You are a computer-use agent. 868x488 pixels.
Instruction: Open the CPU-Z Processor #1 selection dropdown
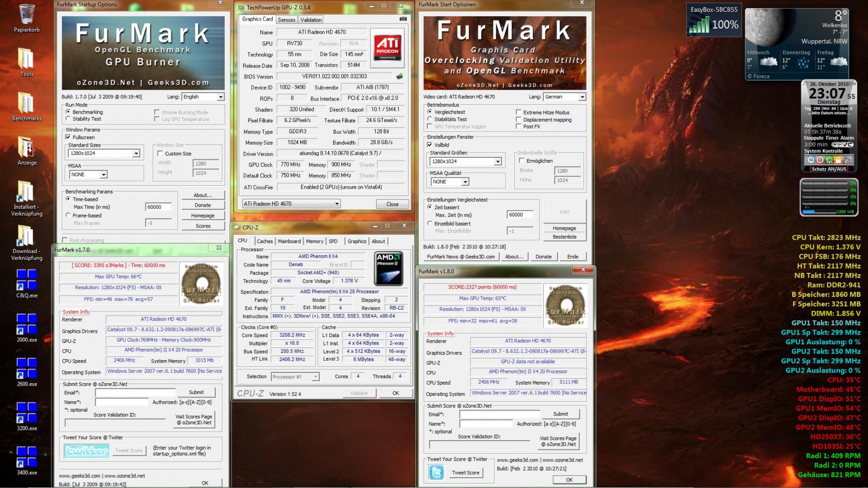(x=295, y=377)
